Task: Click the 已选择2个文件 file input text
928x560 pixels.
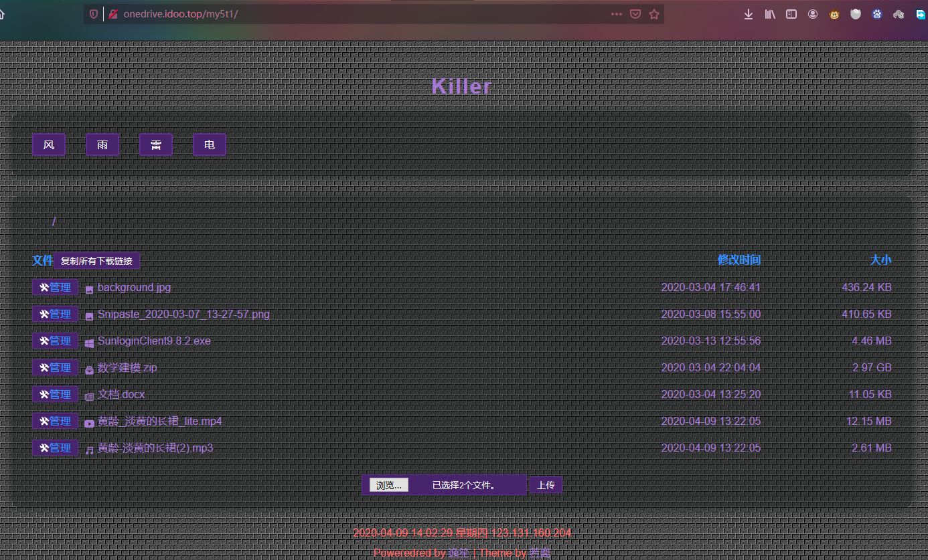Action: click(x=464, y=485)
